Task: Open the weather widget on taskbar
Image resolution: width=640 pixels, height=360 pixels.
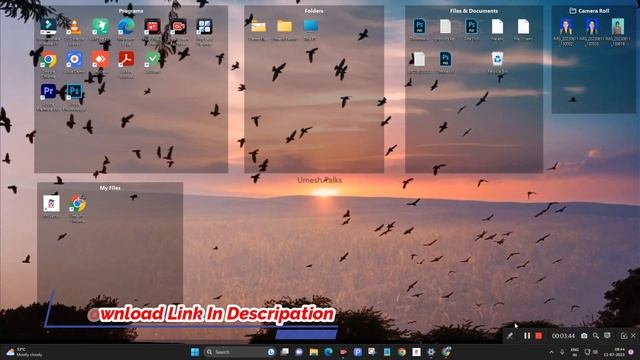Action: click(x=25, y=352)
